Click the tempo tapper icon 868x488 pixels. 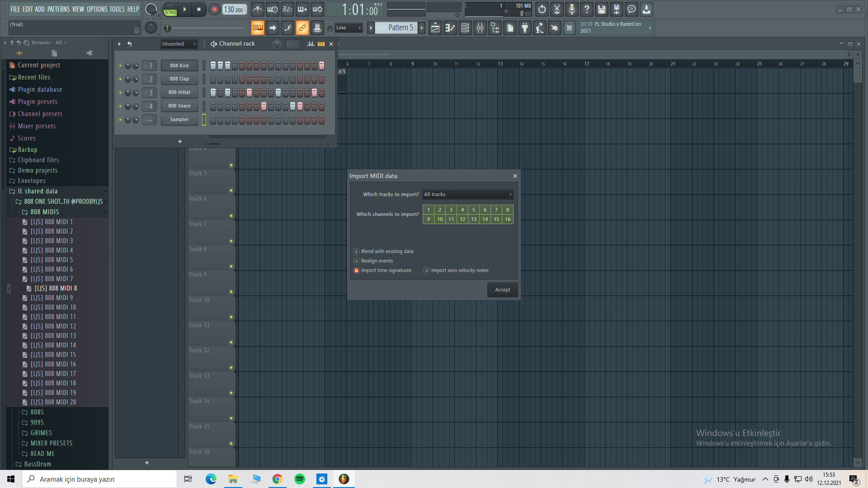[x=540, y=28]
